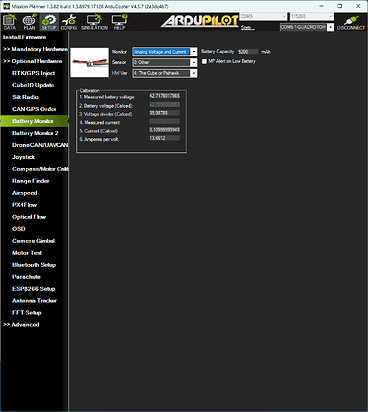Expand the Sensor dropdown arrow
The width and height of the screenshot is (368, 412).
[194, 62]
